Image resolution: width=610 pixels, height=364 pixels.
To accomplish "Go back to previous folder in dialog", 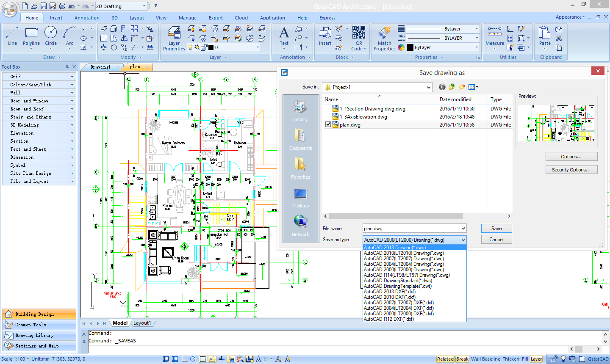I will tap(442, 87).
